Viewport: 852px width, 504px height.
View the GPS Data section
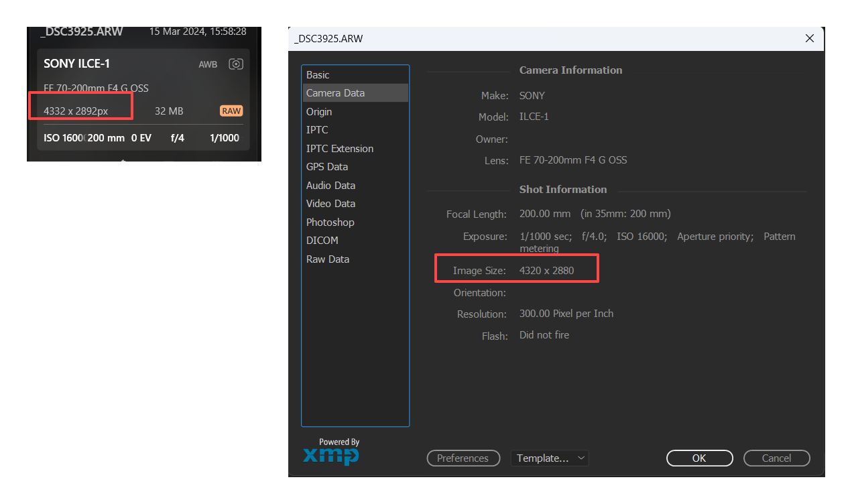[x=327, y=166]
